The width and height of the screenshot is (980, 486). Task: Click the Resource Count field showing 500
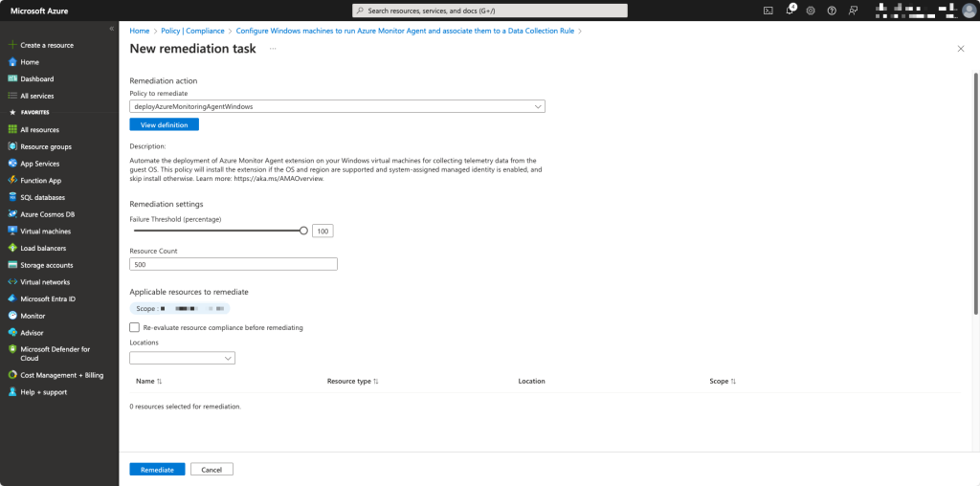[234, 264]
